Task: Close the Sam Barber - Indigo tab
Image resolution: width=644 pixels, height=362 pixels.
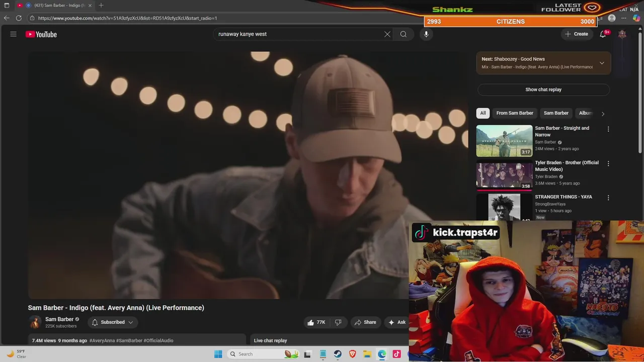Action: click(90, 5)
